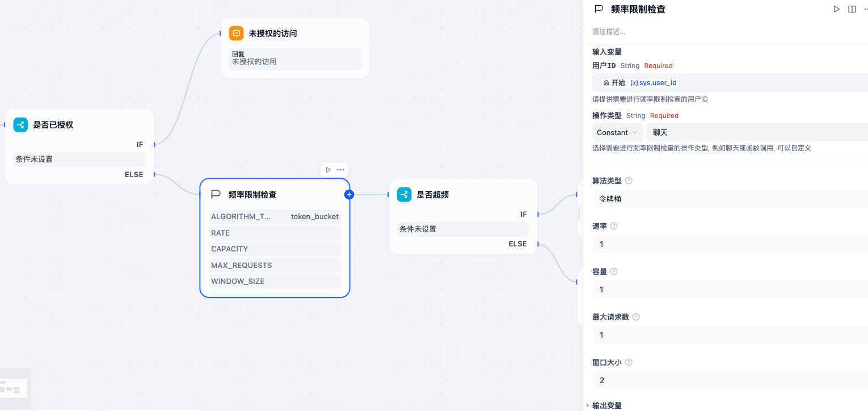This screenshot has height=411, width=868.
Task: Open the help book icon in panel header
Action: (x=852, y=9)
